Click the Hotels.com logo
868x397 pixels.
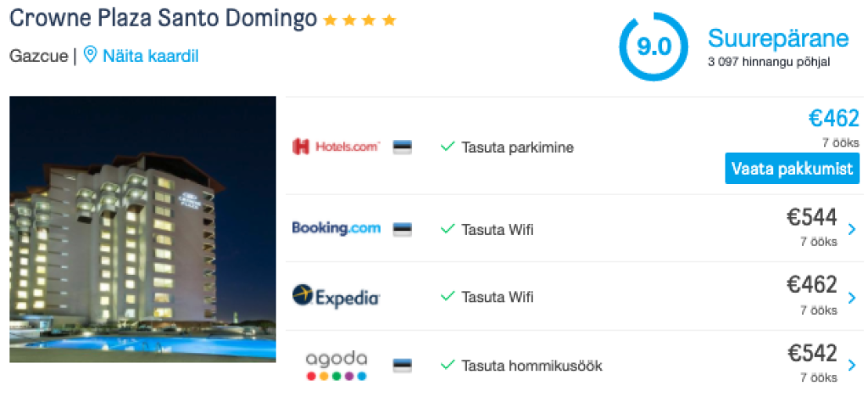pyautogui.click(x=336, y=147)
